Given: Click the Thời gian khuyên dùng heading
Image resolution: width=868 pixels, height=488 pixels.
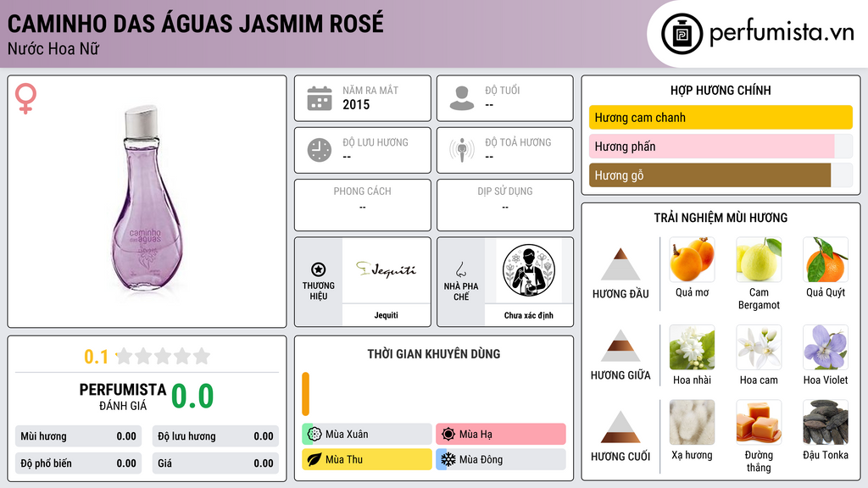Looking at the screenshot, I should tap(434, 354).
